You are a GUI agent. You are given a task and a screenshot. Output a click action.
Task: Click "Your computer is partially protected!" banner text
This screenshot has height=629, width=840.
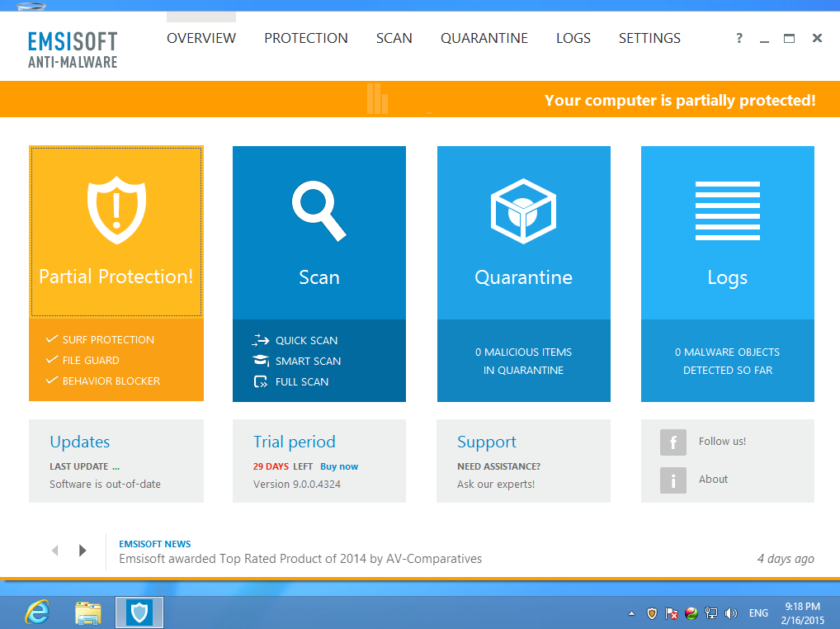pyautogui.click(x=680, y=100)
